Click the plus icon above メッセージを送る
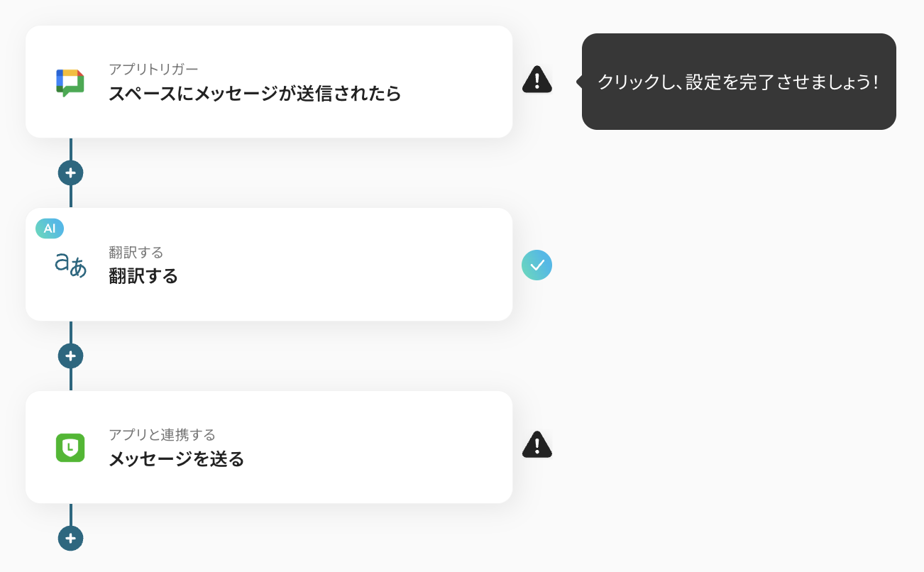924x572 pixels. coord(70,355)
